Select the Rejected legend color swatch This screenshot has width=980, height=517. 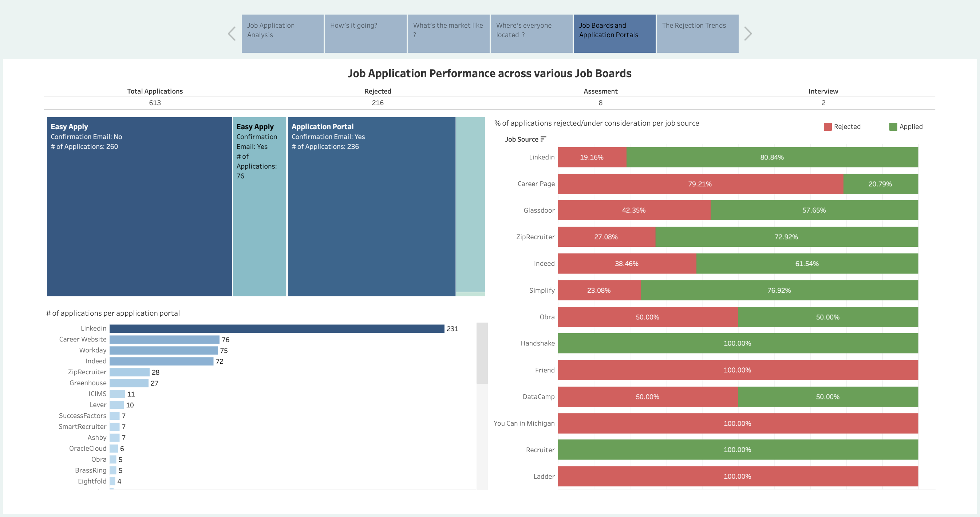pos(827,127)
